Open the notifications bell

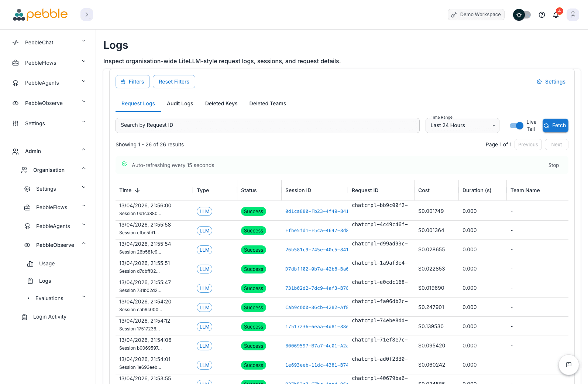coord(556,15)
